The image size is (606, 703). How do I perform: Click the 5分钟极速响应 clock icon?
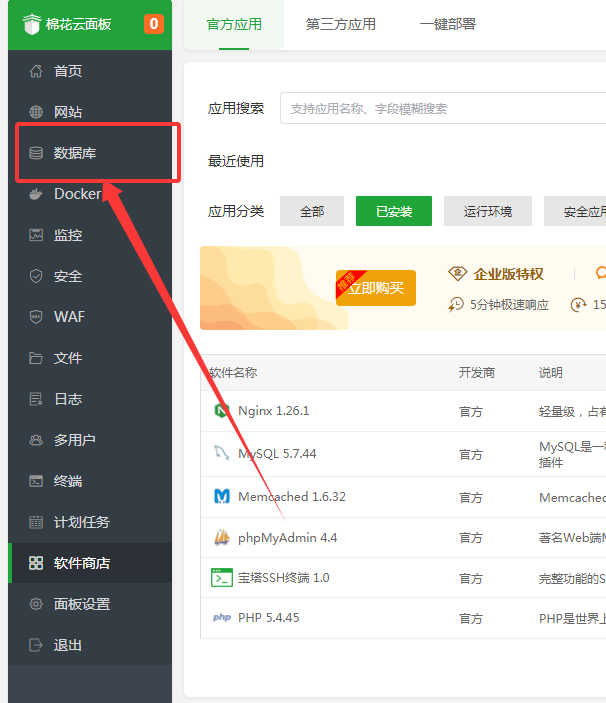[x=456, y=304]
